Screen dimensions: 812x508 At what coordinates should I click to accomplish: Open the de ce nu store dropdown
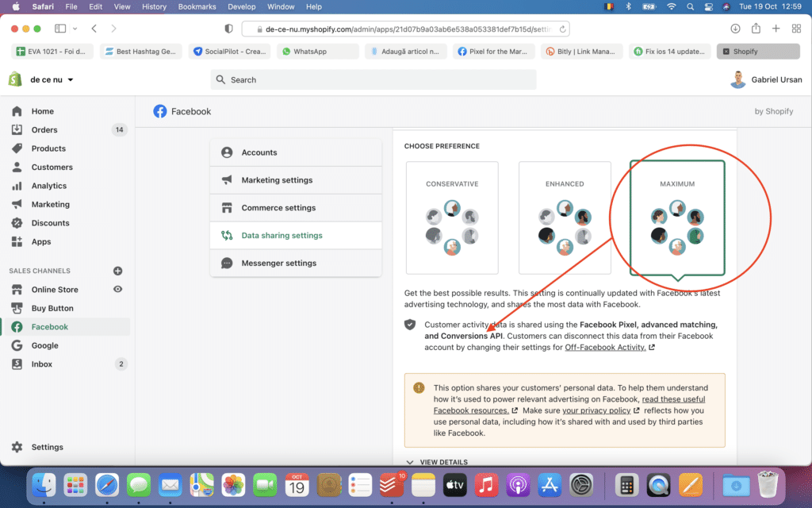point(52,80)
